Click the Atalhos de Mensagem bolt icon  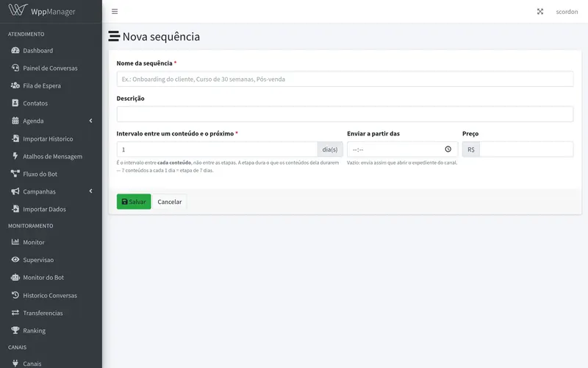15,156
